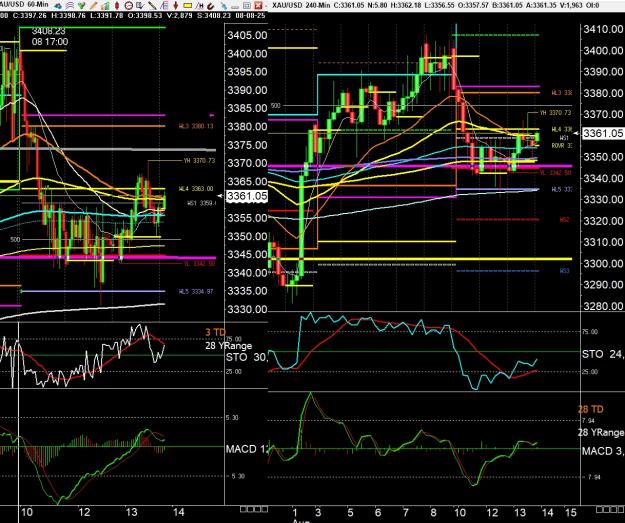Click the 28 YRange label in 240-Min chart
Viewport: 625px width, 523px height.
point(601,433)
